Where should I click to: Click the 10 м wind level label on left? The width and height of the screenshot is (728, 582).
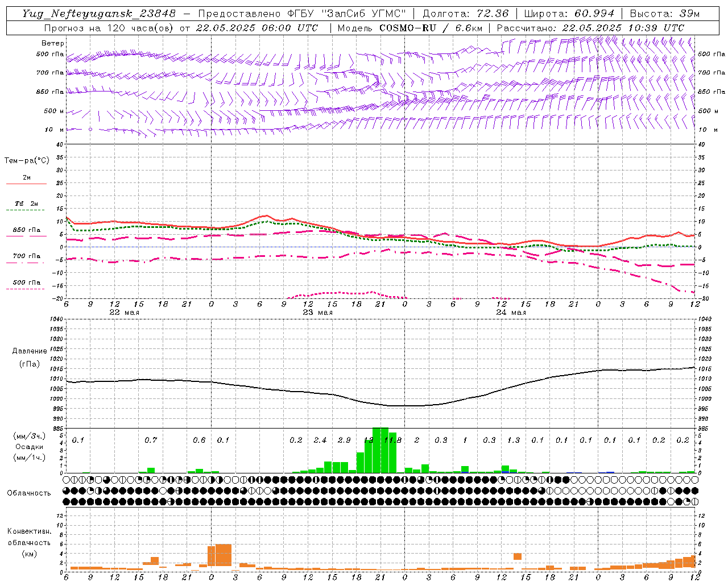[x=55, y=130]
